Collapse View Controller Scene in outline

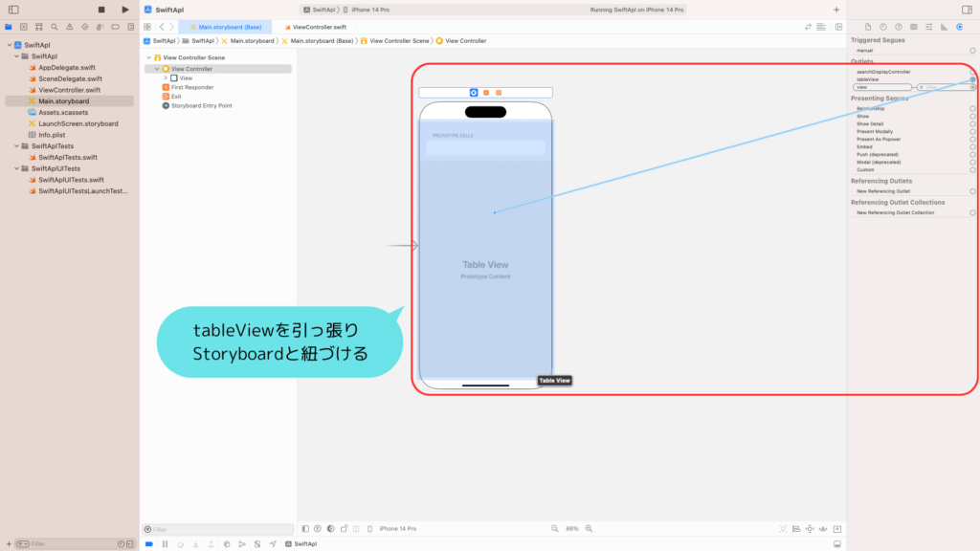pyautogui.click(x=148, y=57)
